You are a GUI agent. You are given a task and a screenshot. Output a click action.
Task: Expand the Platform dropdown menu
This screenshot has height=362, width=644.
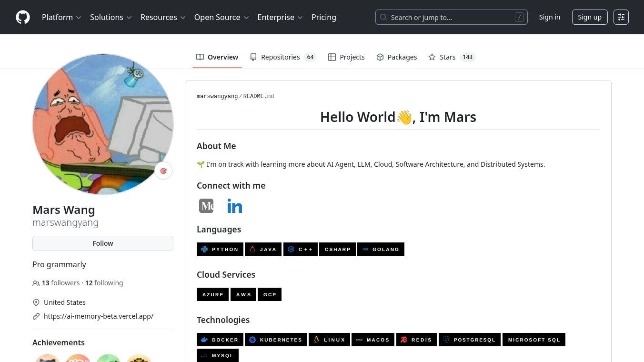click(61, 17)
